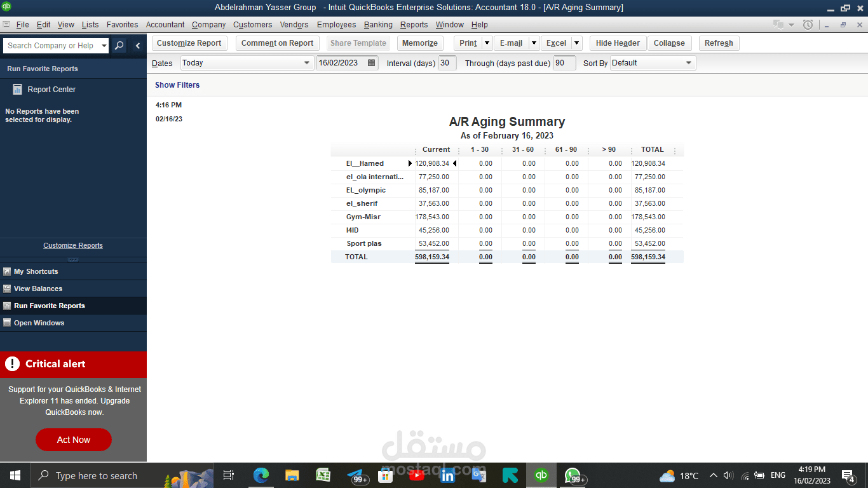Click the Customize Report button

[189, 43]
